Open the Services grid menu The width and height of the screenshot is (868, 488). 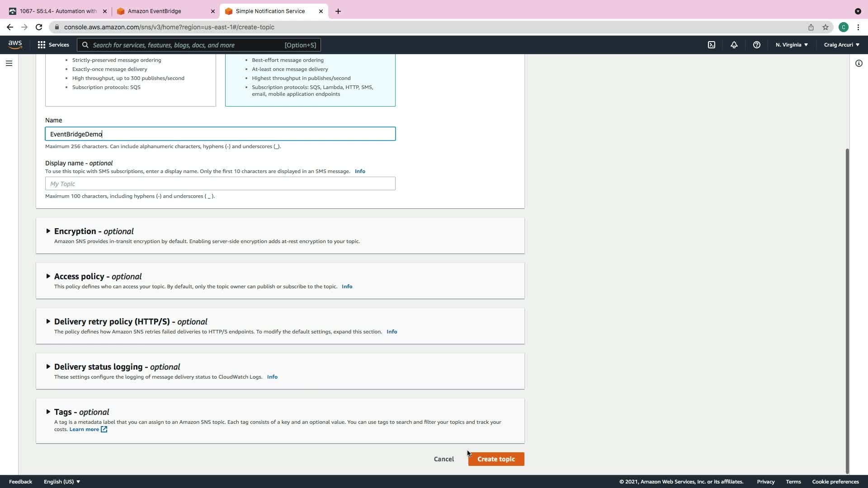coord(53,45)
